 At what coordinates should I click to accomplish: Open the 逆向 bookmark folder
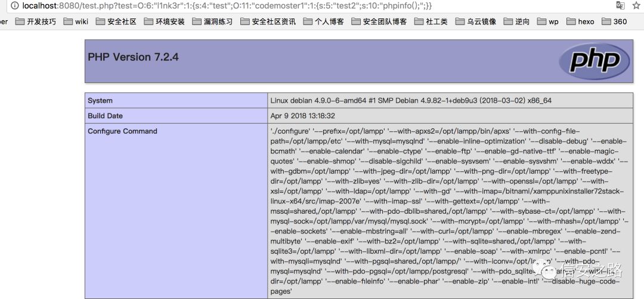coord(516,21)
